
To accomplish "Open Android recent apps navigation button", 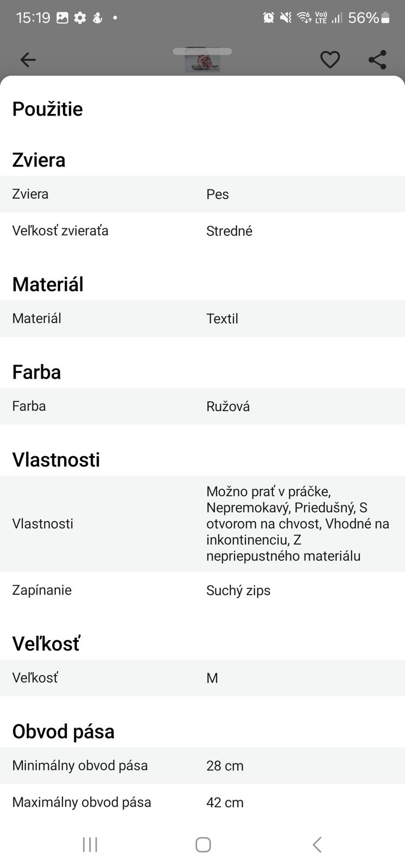I will 90,844.
